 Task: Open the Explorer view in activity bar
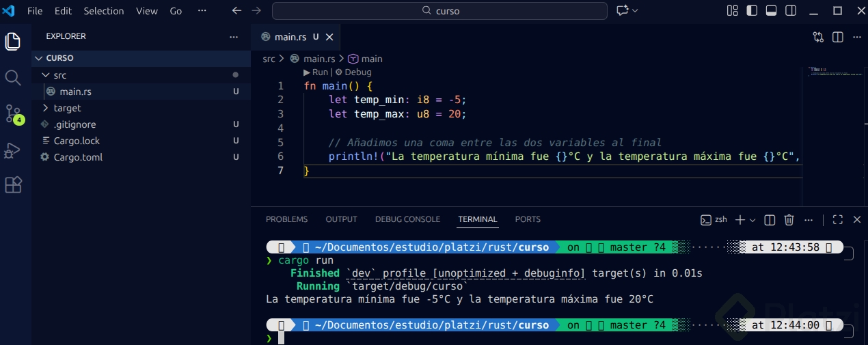click(x=13, y=42)
